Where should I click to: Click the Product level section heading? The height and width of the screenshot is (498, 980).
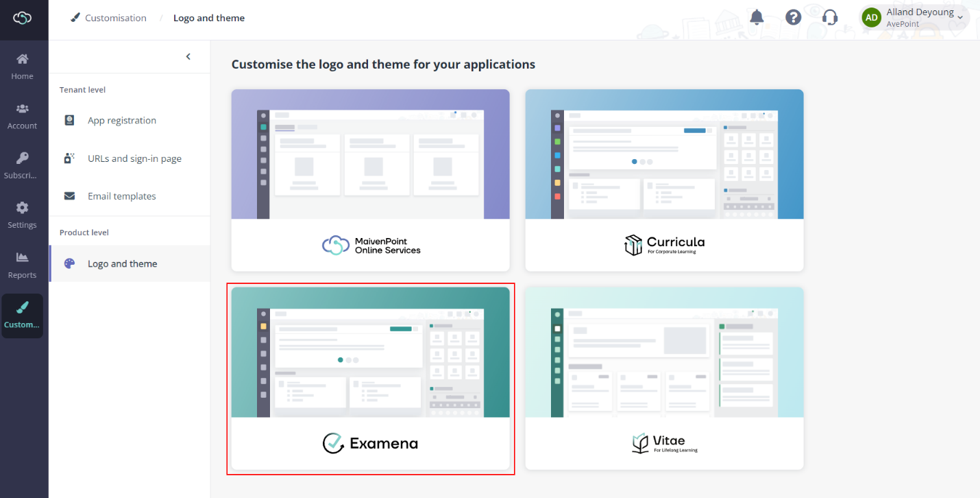click(84, 233)
